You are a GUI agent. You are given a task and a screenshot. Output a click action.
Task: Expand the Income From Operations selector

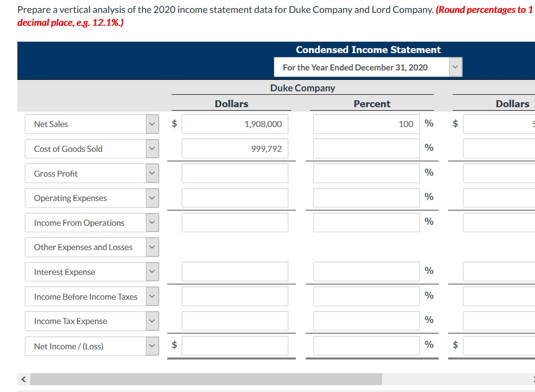click(x=152, y=222)
